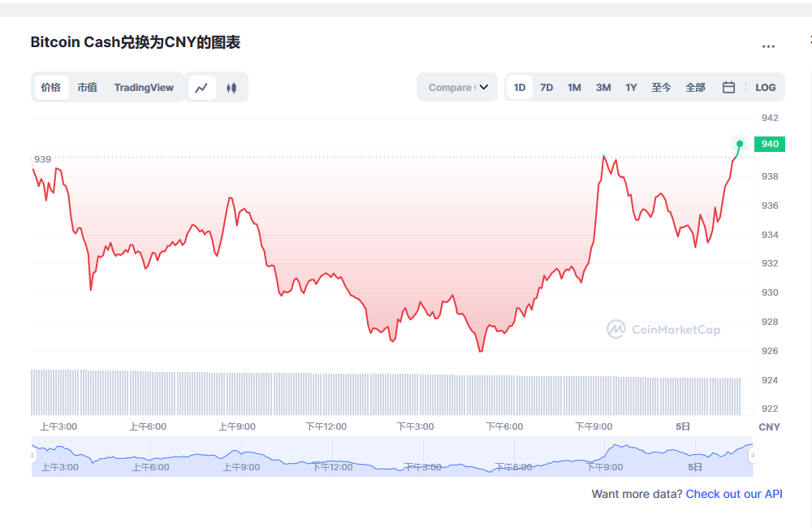Click the 下午12:00 label on the time axis

pyautogui.click(x=326, y=426)
